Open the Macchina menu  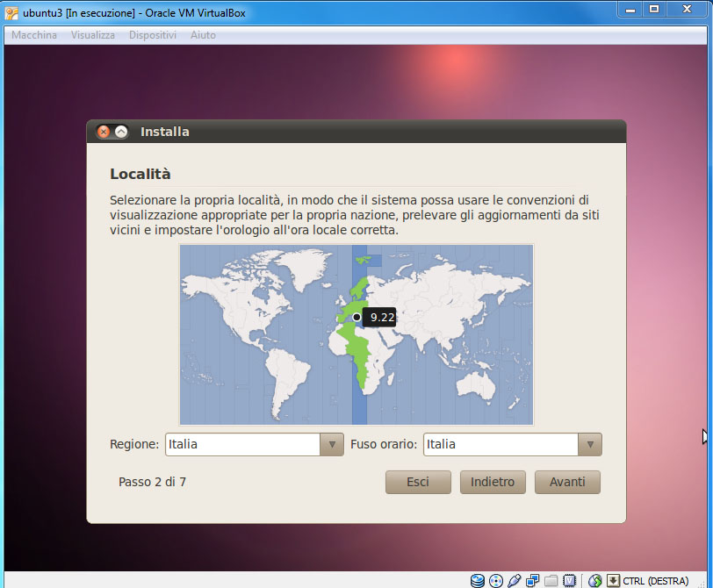pos(34,35)
